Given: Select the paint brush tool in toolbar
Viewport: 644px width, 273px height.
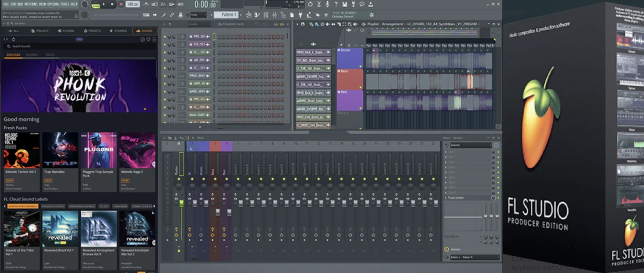Looking at the screenshot, I should tap(163, 15).
